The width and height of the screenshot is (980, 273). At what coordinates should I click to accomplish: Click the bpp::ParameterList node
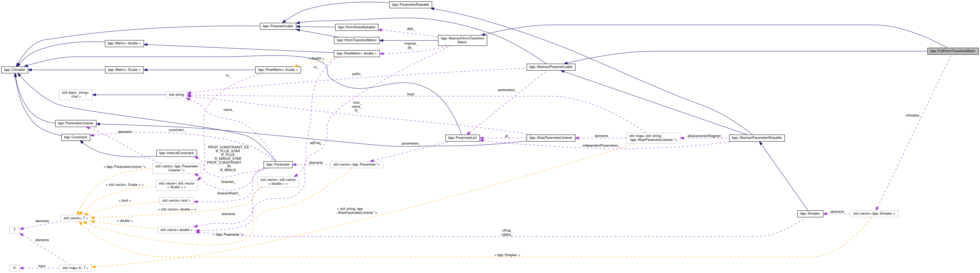point(462,138)
